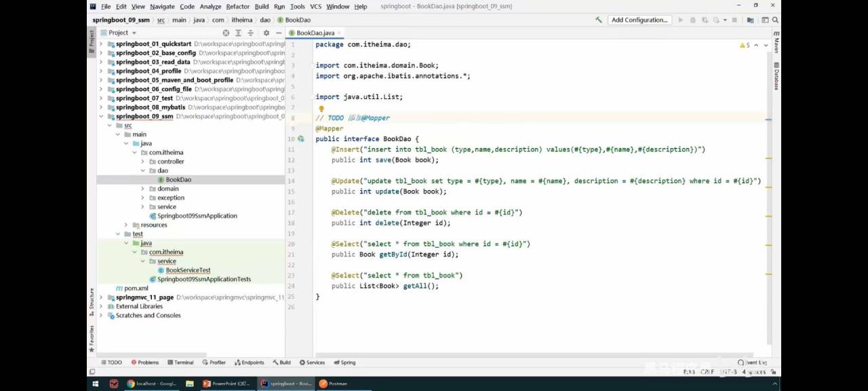
Task: Open the Endpoints tool window
Action: coord(249,362)
